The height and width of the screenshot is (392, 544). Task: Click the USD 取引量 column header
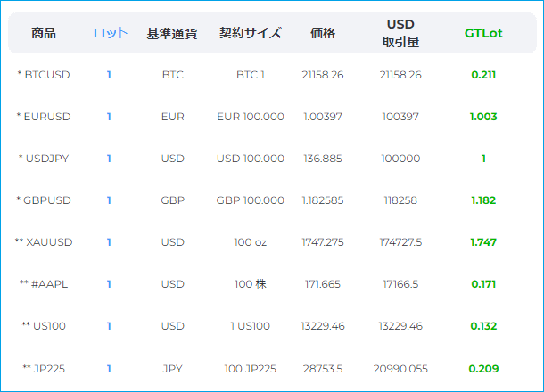(400, 33)
